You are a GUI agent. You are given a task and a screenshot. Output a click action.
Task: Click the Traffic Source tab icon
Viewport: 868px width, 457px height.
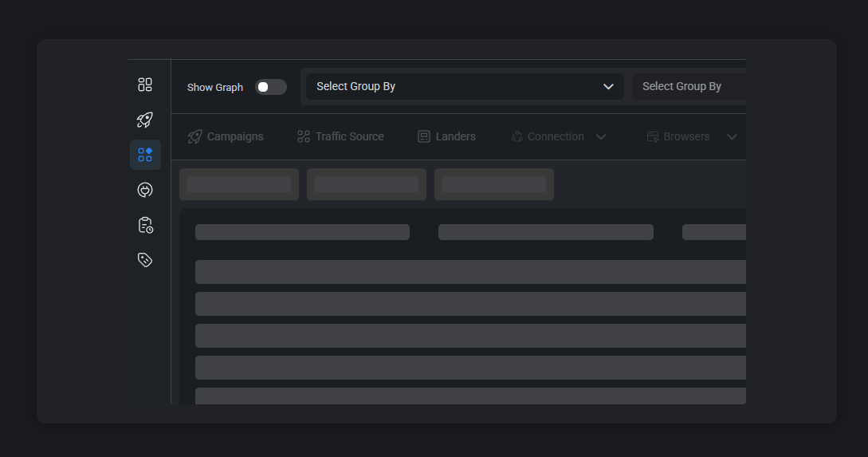[x=303, y=136]
